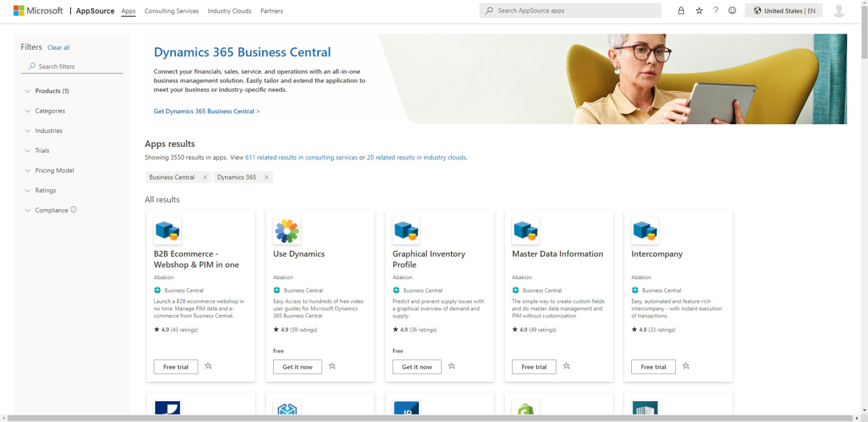Click the help question mark icon
Viewport: 868px width, 422px height.
[715, 10]
